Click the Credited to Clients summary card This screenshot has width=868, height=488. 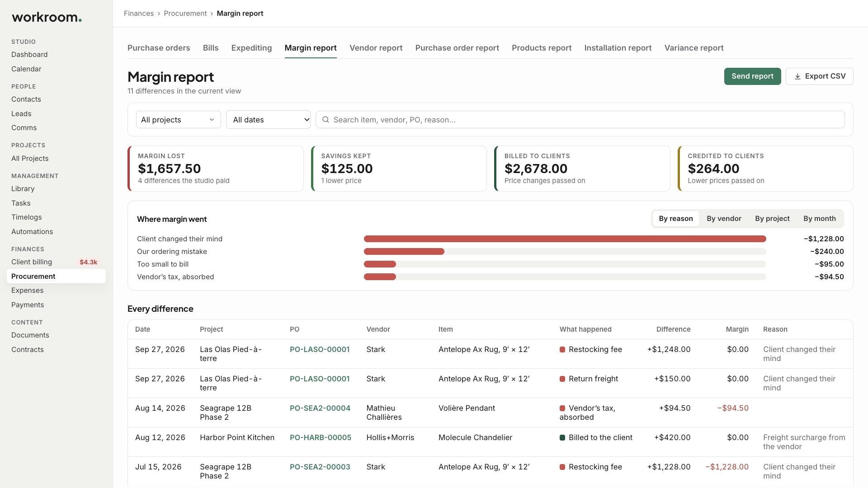(765, 169)
